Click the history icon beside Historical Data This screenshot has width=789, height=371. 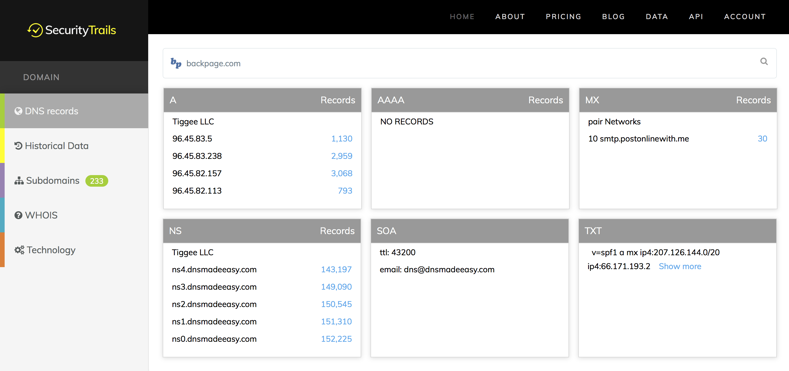[x=19, y=146]
